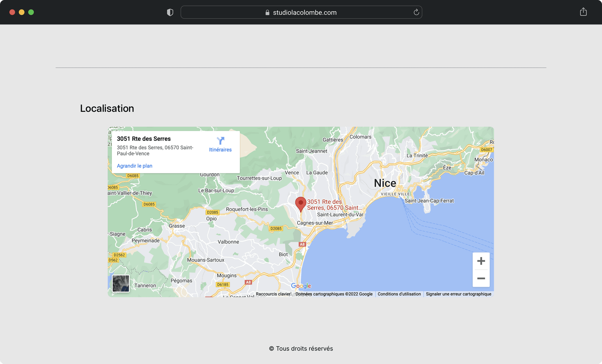Click the red pin address label text
The height and width of the screenshot is (364, 602).
[x=335, y=205]
